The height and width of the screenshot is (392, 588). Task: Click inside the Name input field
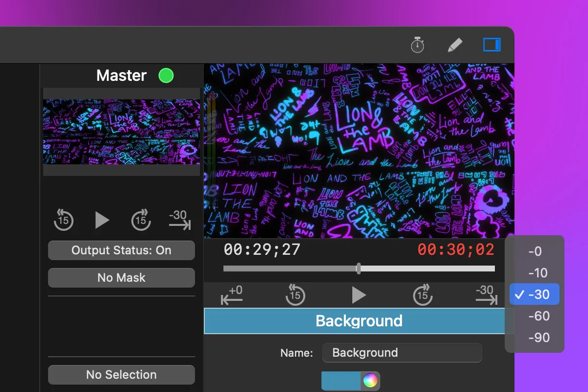click(x=402, y=352)
